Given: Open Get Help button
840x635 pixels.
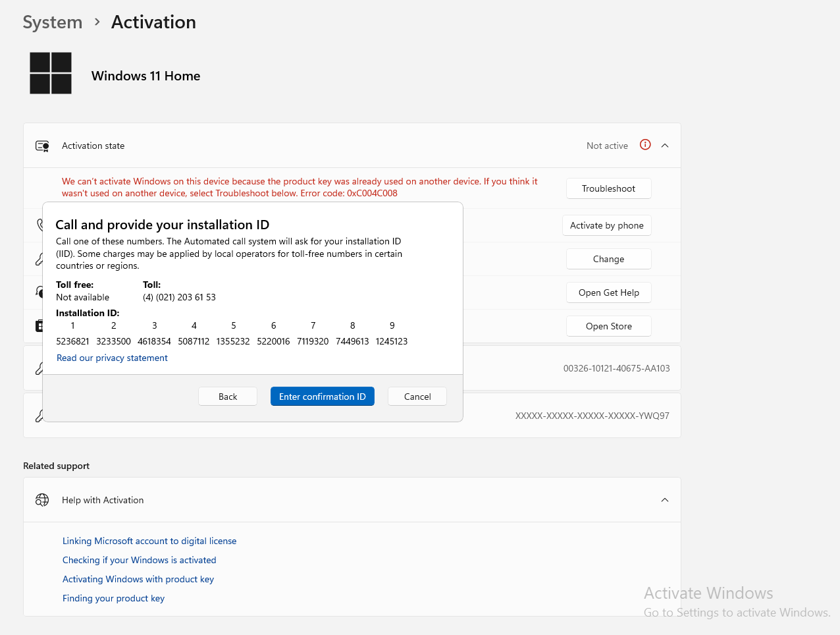Looking at the screenshot, I should point(609,292).
